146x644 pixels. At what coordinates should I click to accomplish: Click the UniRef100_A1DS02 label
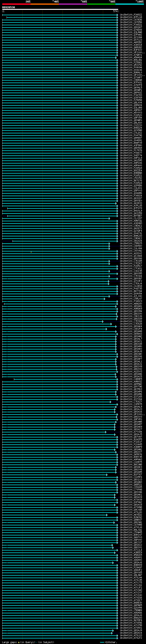coord(131,254)
